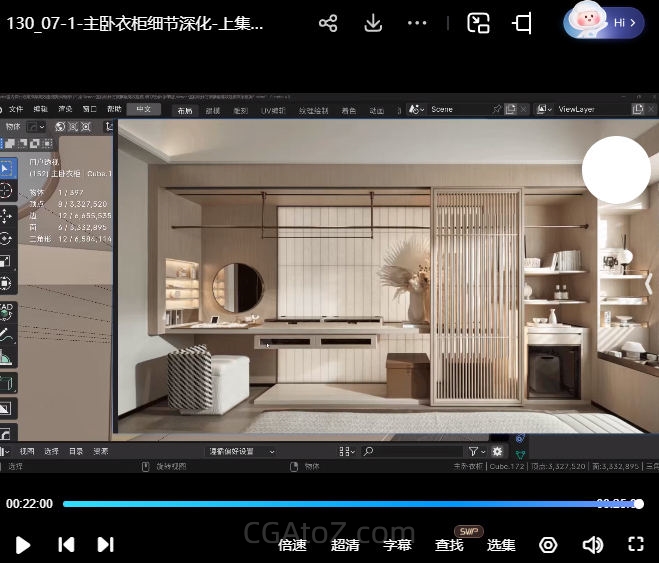The height and width of the screenshot is (563, 659).
Task: Click the 查找 search button
Action: point(449,545)
